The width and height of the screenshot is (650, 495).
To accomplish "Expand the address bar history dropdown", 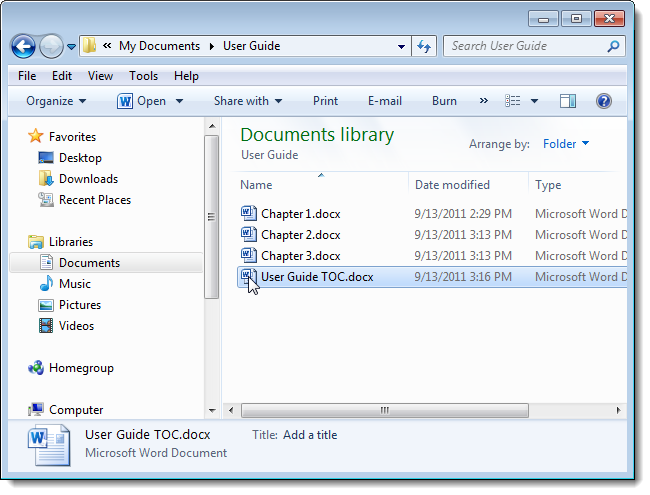I will (401, 46).
